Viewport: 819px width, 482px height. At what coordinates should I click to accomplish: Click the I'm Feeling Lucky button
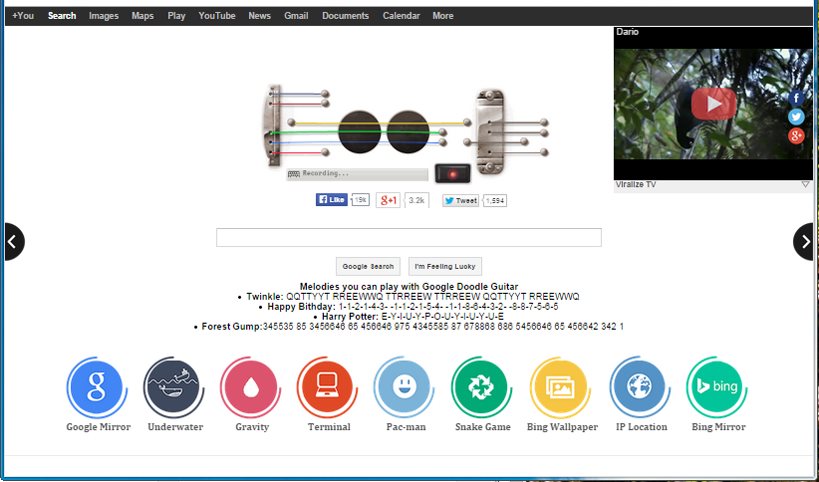445,266
